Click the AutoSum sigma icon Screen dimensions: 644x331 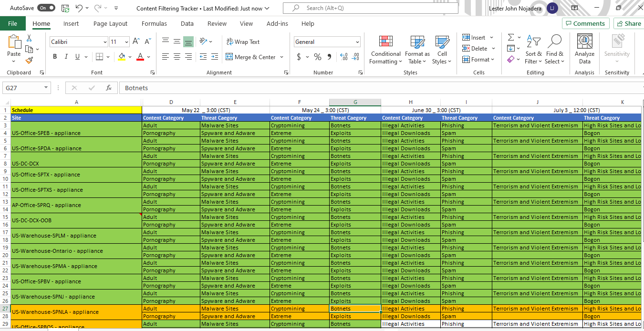511,37
